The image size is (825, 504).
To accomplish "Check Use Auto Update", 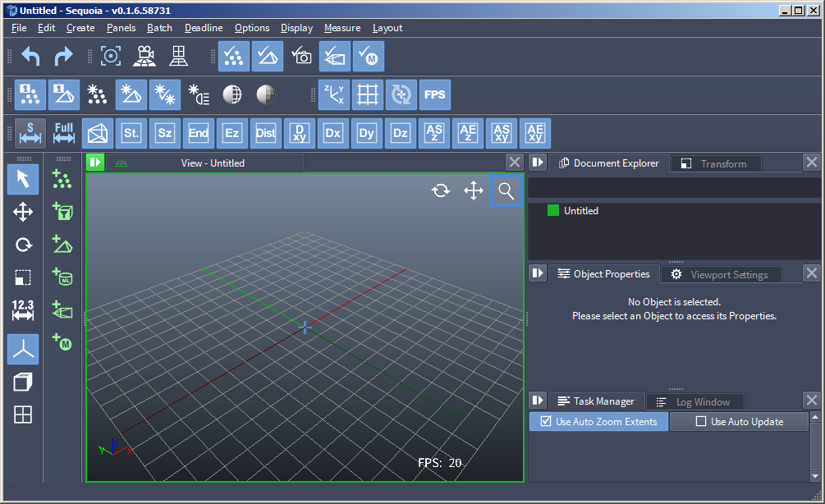I will click(x=740, y=421).
